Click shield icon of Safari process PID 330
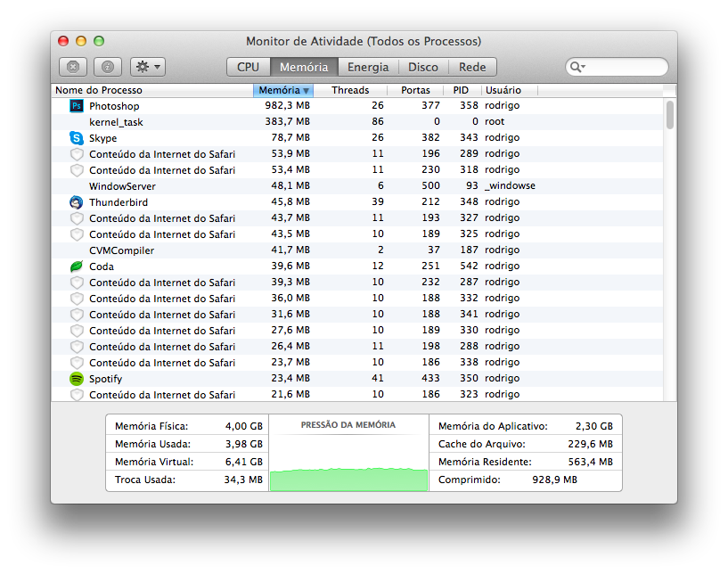728x574 pixels. click(77, 330)
